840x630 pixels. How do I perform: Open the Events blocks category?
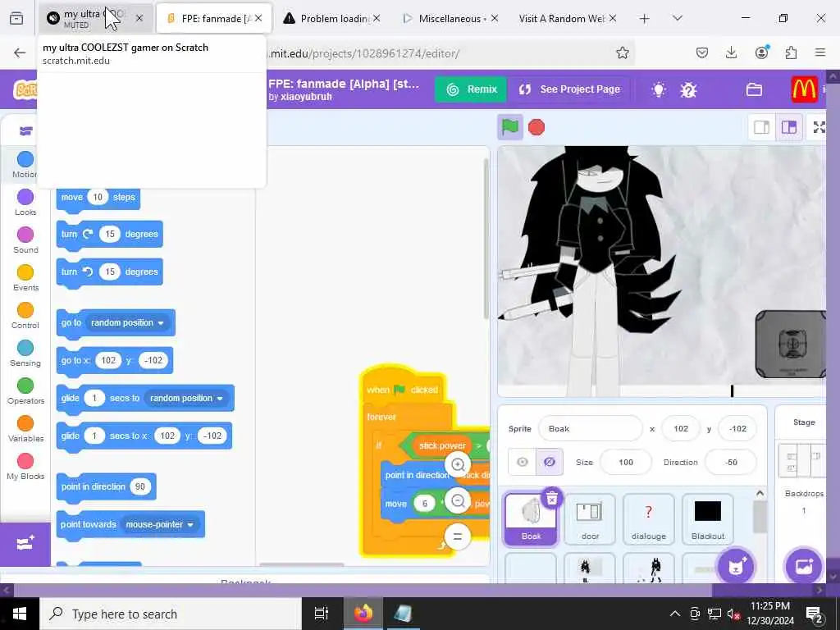pos(25,278)
